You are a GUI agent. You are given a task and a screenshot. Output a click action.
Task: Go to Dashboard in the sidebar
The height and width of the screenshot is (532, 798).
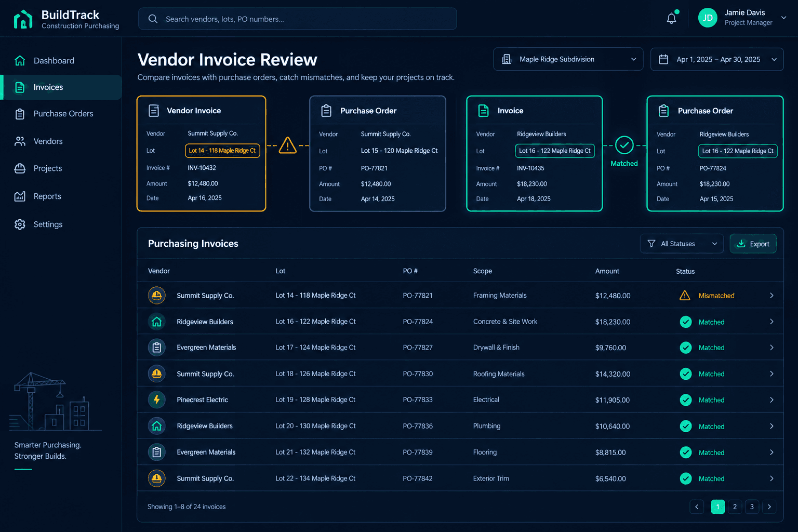(61, 61)
